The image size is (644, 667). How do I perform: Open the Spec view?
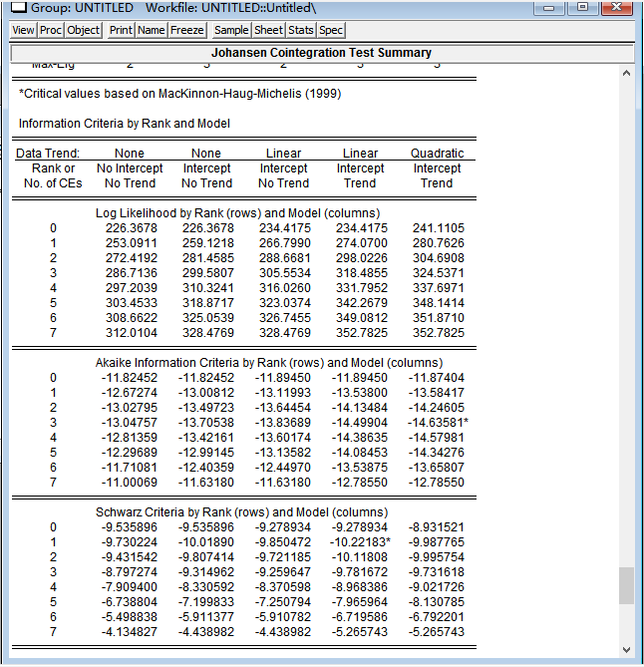(331, 30)
